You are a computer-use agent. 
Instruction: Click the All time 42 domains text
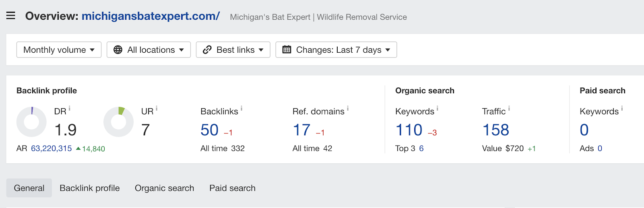click(312, 148)
